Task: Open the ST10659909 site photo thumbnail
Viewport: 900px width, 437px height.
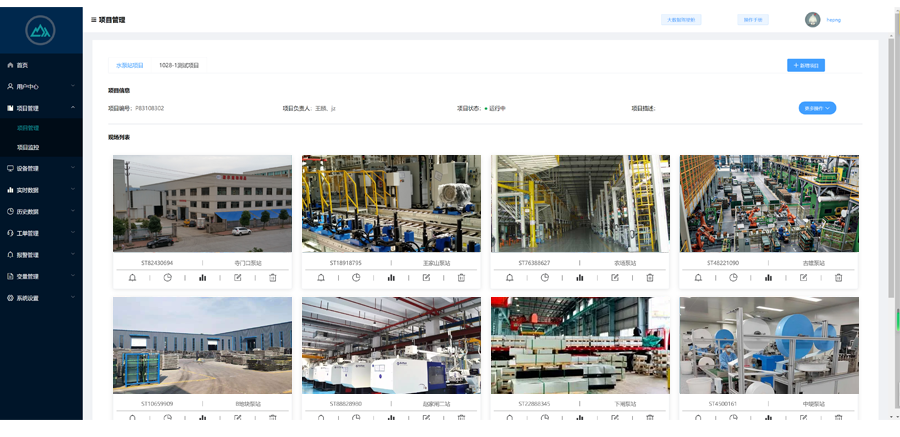Action: (202, 346)
